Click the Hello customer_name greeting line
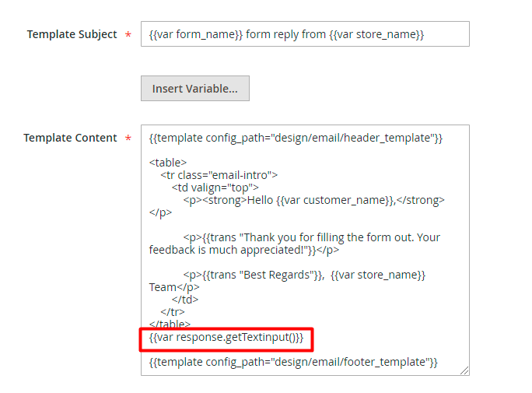This screenshot has height=393, width=532. tap(313, 200)
